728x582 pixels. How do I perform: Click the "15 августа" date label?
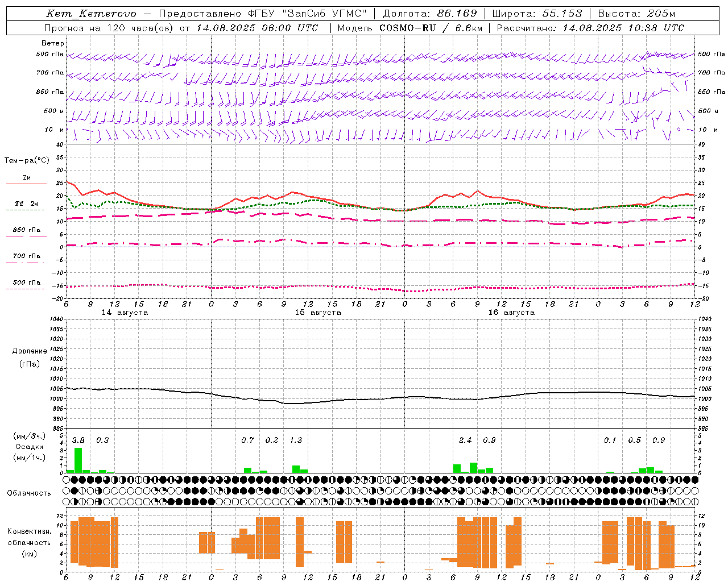tap(318, 313)
